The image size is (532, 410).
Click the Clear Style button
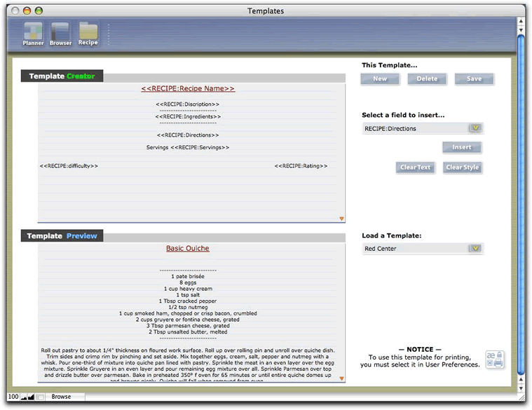(463, 168)
